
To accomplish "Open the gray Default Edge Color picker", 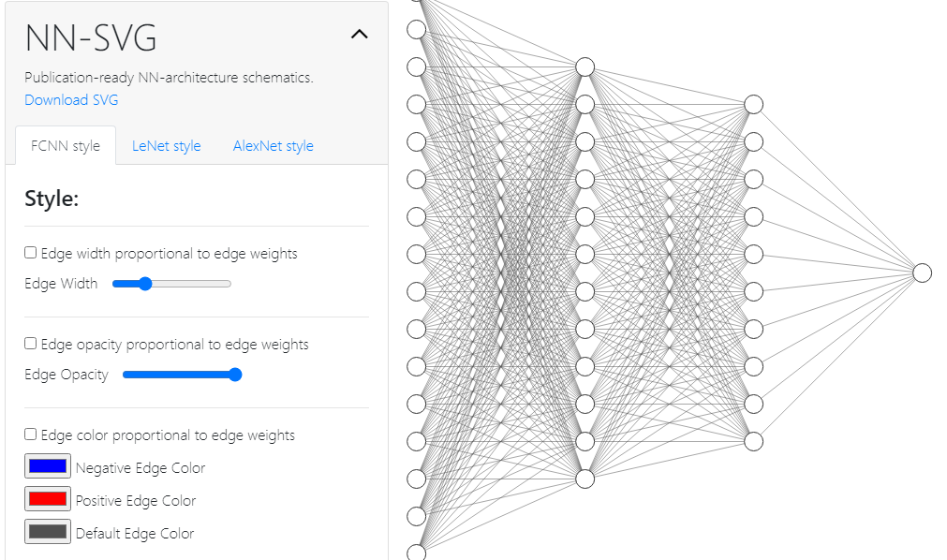I will click(48, 532).
